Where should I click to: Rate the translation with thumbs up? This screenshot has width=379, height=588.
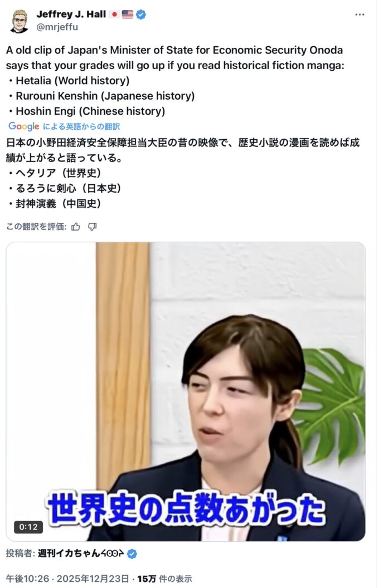76,227
